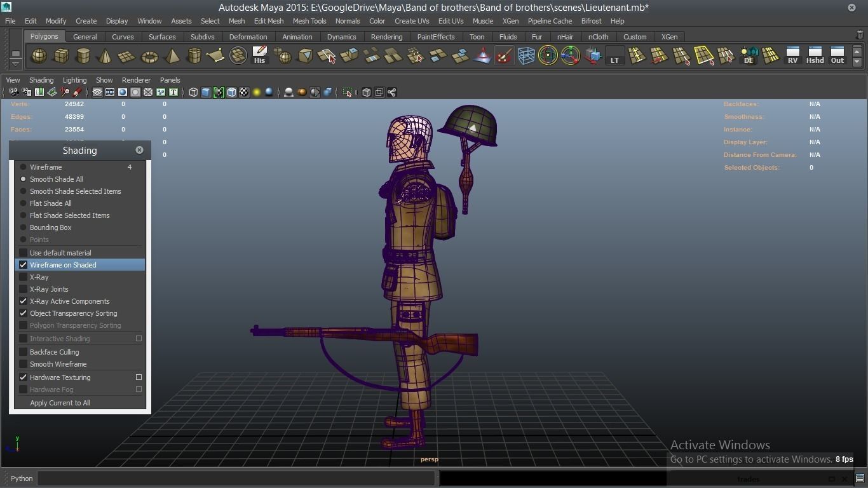The height and width of the screenshot is (488, 868).
Task: Create a polygon torus from the shelf
Action: (149, 56)
